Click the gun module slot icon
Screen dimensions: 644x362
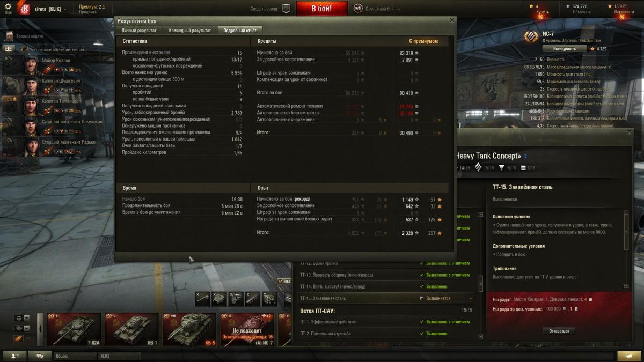pos(202,299)
